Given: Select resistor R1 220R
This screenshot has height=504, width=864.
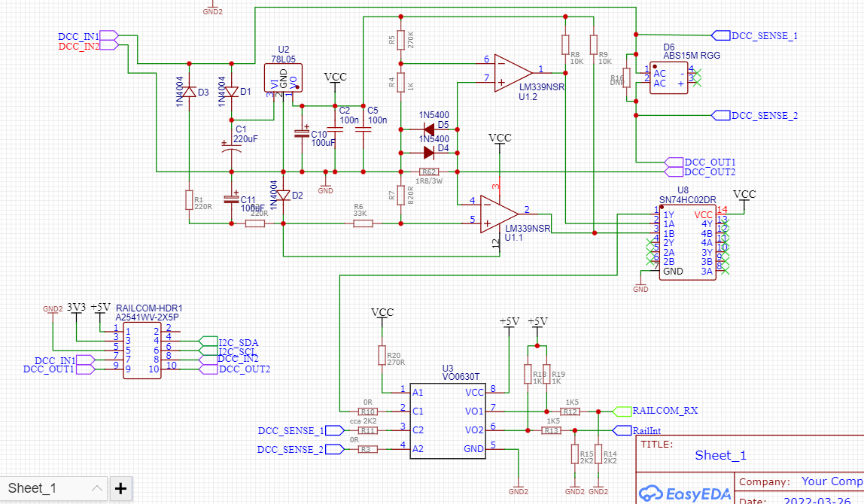Looking at the screenshot, I should coord(190,200).
